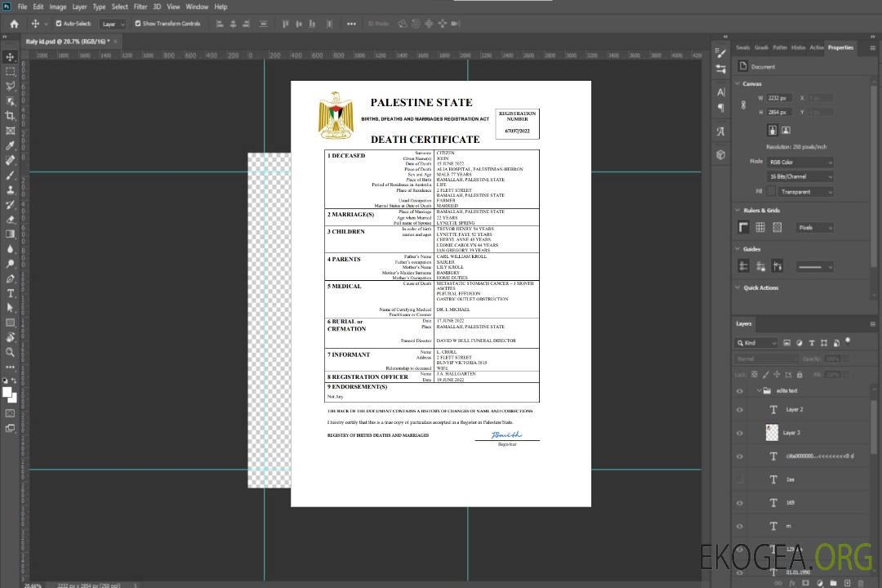882x588 pixels.
Task: Open the File menu
Action: pos(23,7)
